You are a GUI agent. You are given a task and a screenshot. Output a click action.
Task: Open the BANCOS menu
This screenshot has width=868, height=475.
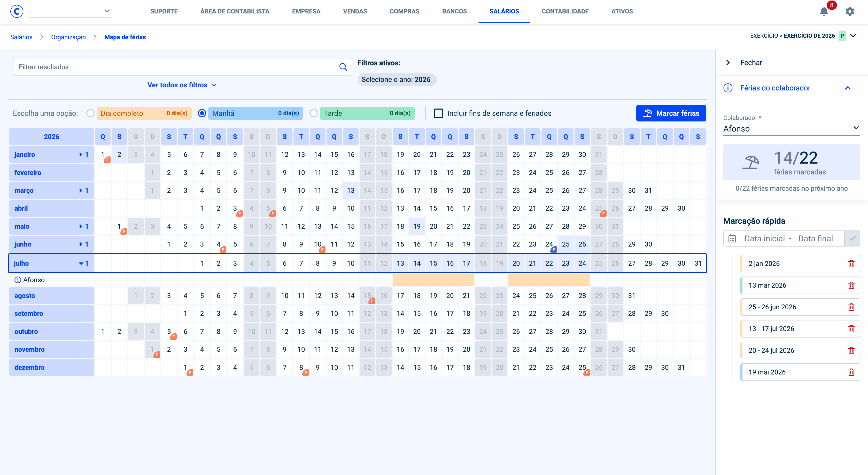coord(454,11)
